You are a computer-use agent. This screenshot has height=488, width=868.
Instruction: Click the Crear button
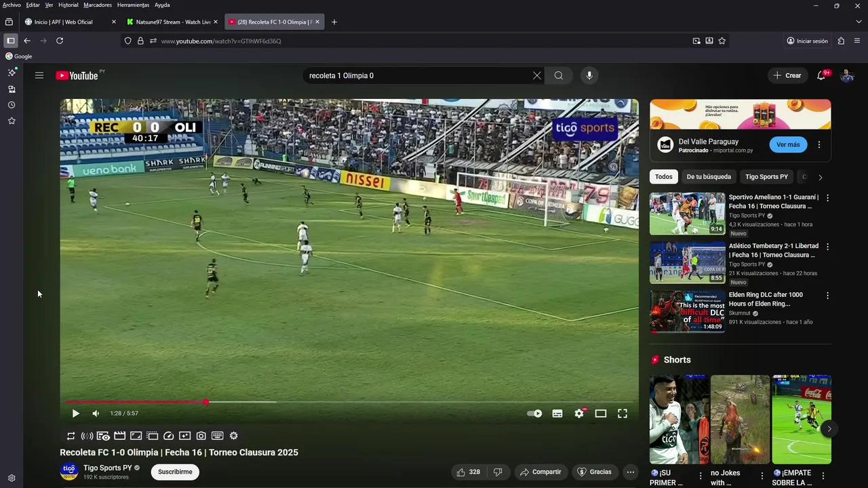[x=787, y=75]
